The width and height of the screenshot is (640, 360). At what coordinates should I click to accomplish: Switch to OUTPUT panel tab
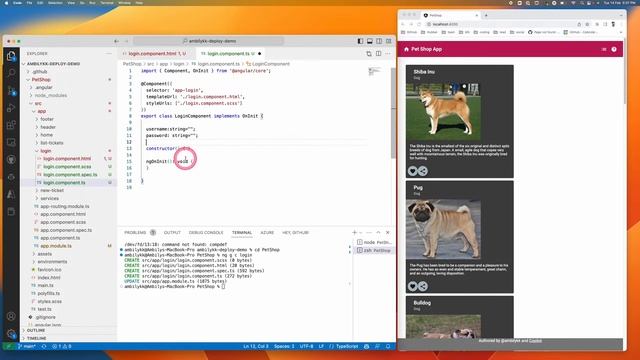tap(172, 233)
